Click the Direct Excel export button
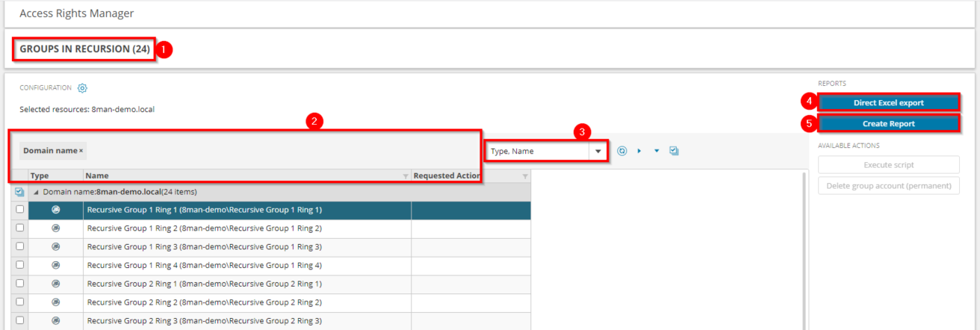980x330 pixels. coord(888,102)
